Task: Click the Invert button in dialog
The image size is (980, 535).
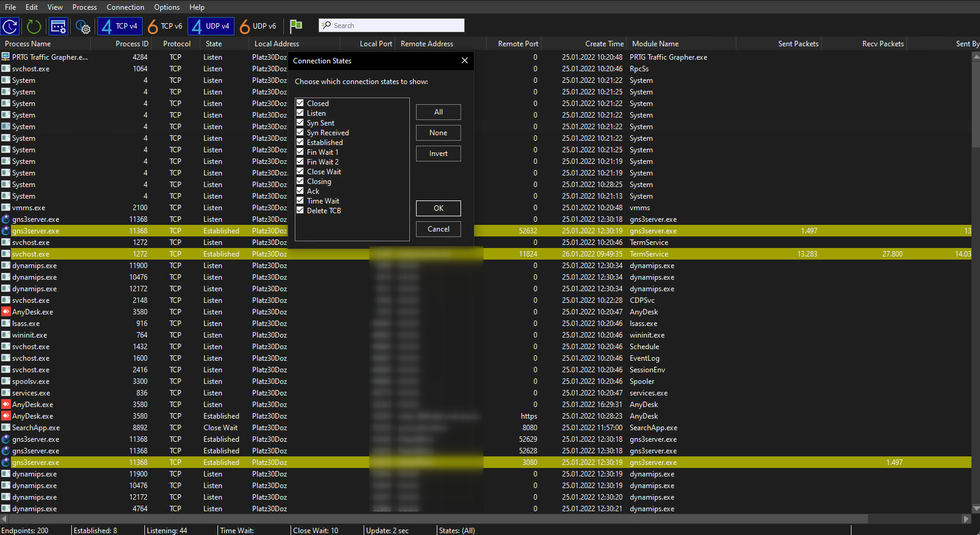Action: tap(439, 154)
